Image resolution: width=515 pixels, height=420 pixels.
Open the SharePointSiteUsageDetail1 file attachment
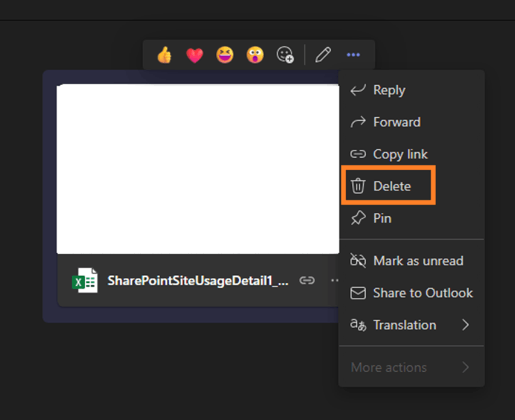tap(198, 281)
